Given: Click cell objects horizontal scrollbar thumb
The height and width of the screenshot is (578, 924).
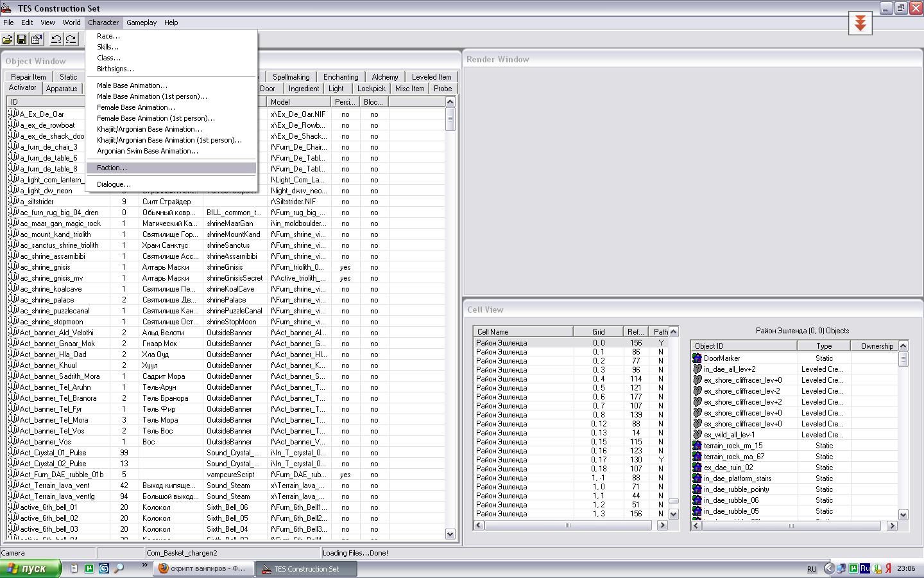Looking at the screenshot, I should pyautogui.click(x=791, y=526).
